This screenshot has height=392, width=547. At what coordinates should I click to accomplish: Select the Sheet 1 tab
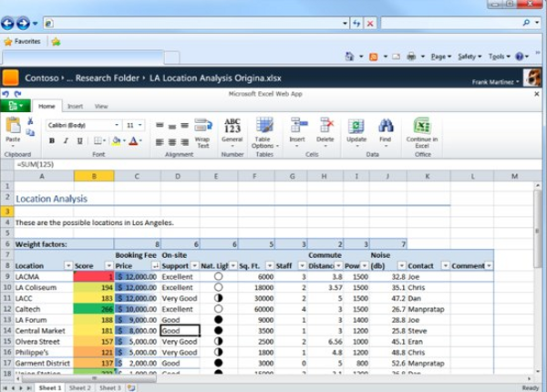click(50, 387)
